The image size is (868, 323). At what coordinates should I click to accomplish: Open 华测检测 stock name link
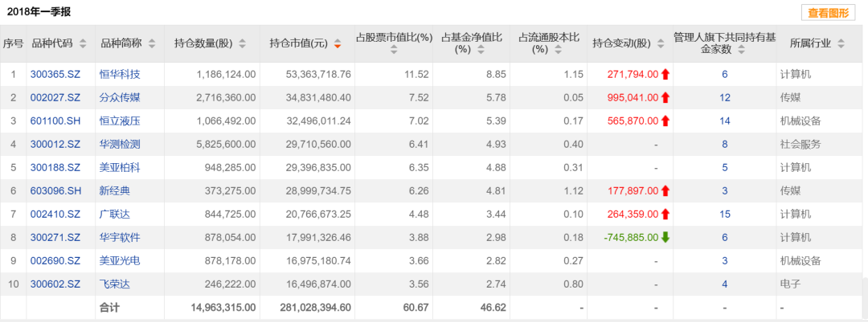(x=120, y=145)
